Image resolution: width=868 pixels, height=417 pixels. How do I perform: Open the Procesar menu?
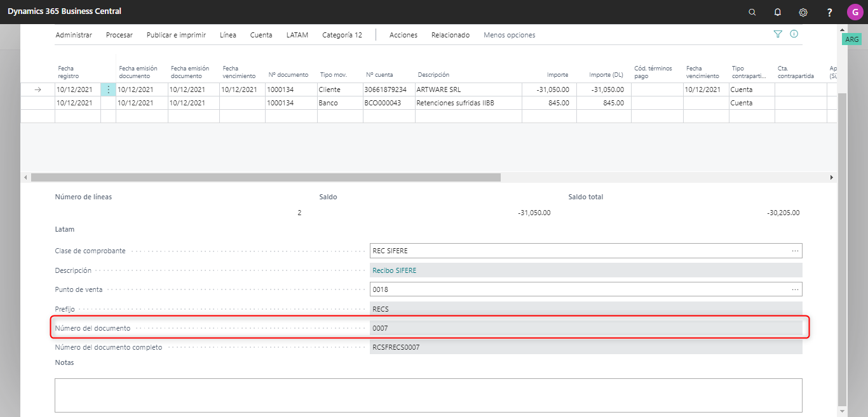(119, 35)
